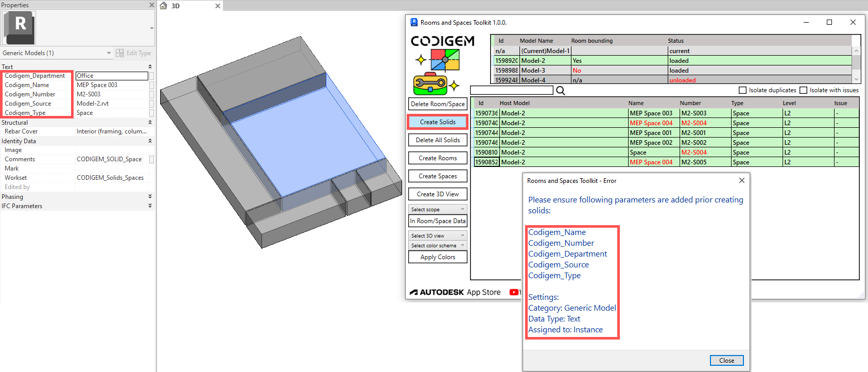Close the Properties panel
868x372 pixels.
(151, 5)
